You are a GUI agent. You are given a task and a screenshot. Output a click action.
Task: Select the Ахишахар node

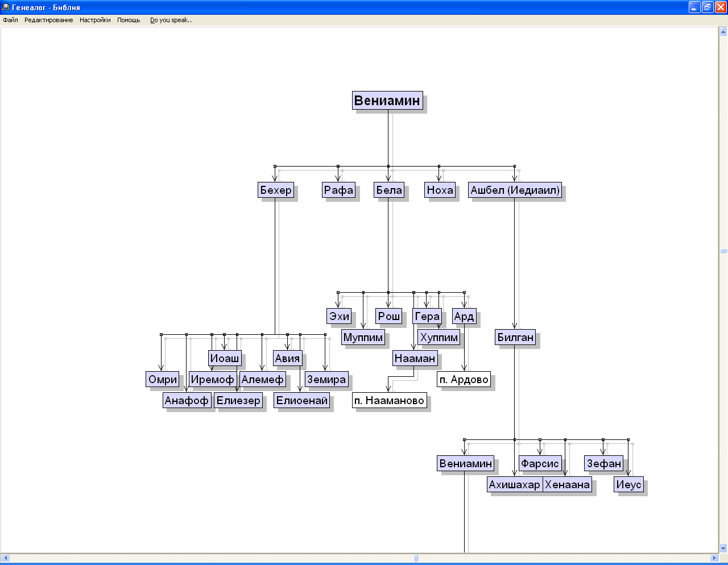[515, 484]
